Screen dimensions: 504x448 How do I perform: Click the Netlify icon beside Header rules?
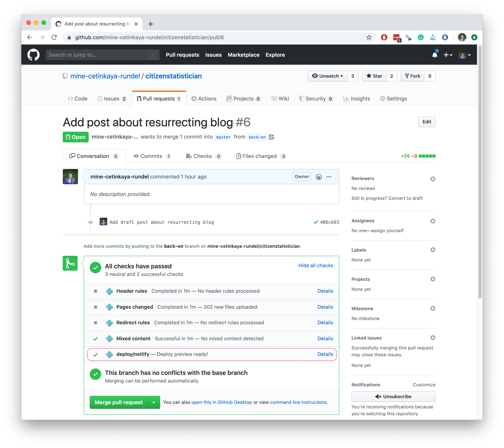(x=109, y=291)
